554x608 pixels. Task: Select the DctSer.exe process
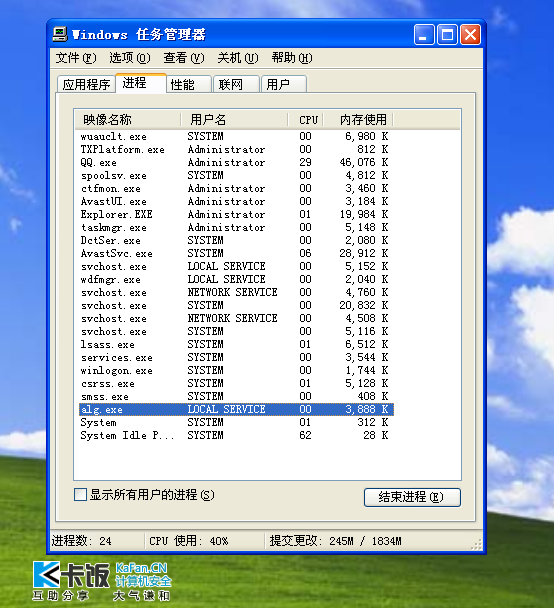[x=236, y=240]
